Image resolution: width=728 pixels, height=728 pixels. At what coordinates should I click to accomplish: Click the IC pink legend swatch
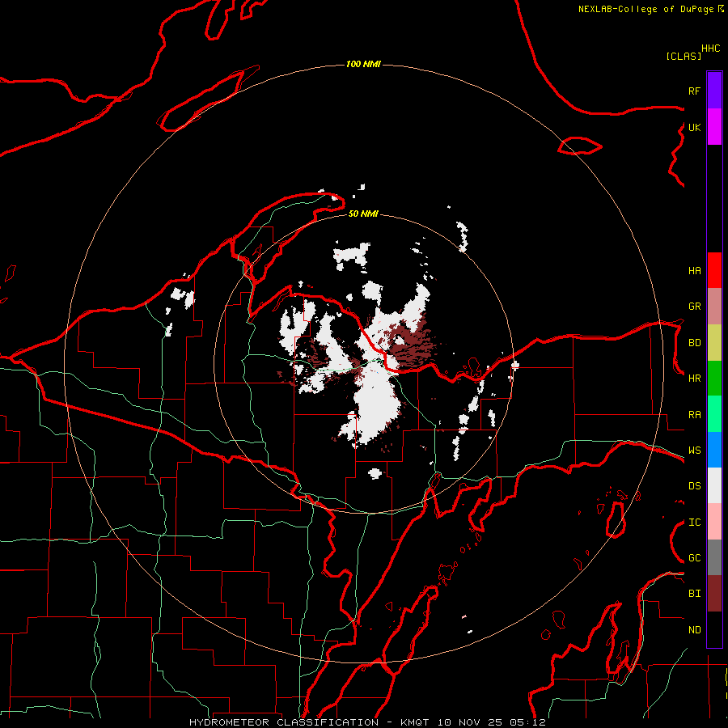point(714,522)
